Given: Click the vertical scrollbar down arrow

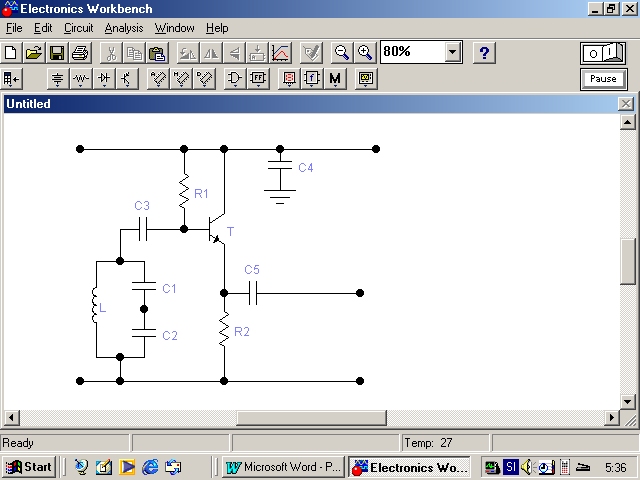Looking at the screenshot, I should [627, 401].
